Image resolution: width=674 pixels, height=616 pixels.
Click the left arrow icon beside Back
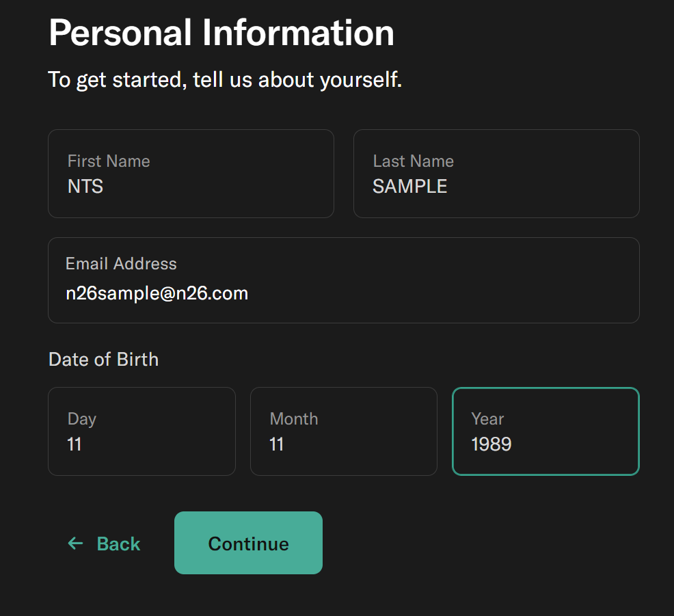tap(75, 544)
